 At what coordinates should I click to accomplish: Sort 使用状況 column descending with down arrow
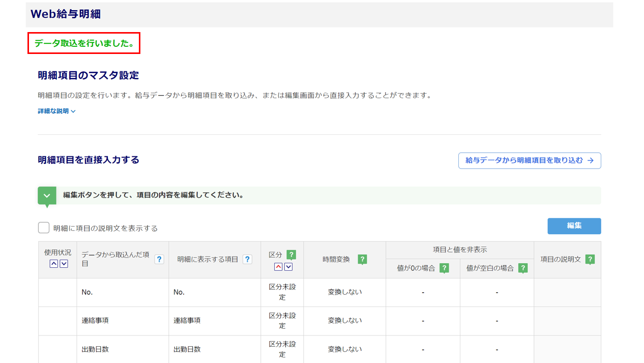click(64, 264)
